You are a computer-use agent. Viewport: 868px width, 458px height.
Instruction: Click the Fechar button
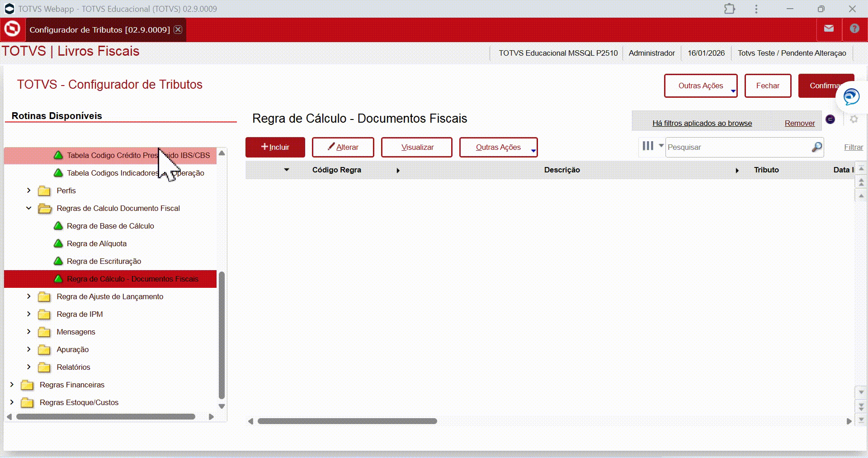coord(768,86)
